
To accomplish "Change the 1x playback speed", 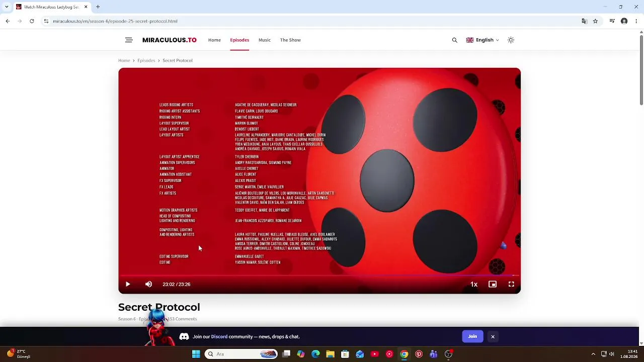I will [474, 284].
